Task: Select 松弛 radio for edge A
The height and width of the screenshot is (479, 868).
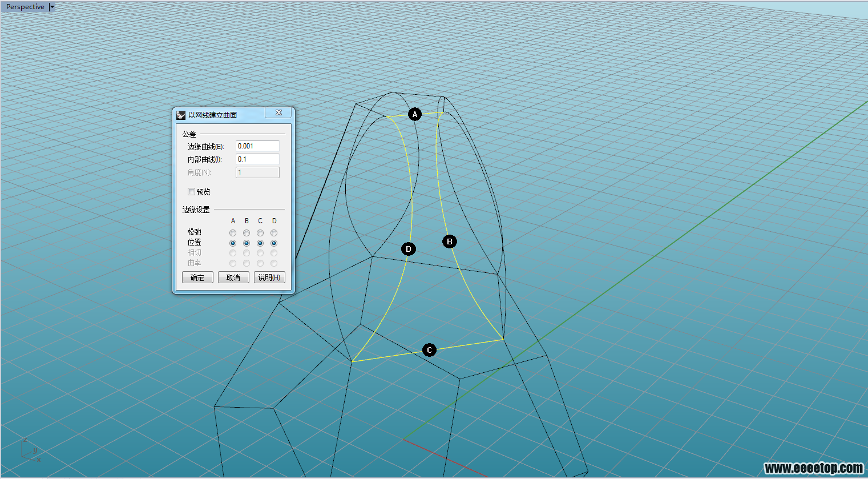Action: point(233,233)
